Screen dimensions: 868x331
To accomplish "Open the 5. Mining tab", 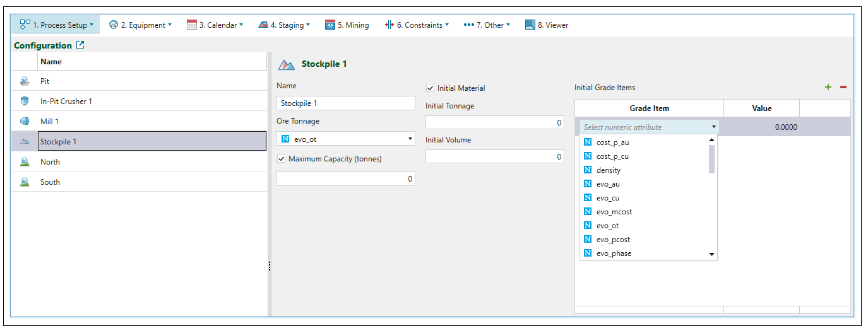I will pyautogui.click(x=347, y=25).
